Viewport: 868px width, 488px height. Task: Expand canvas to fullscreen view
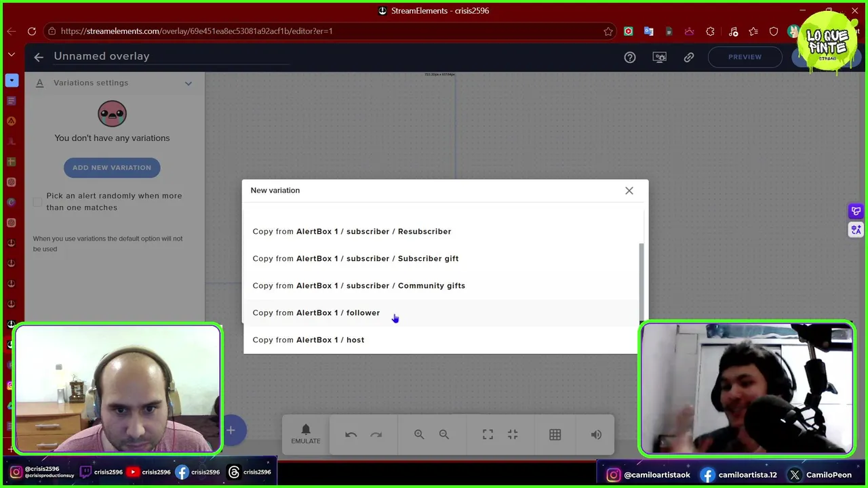488,434
